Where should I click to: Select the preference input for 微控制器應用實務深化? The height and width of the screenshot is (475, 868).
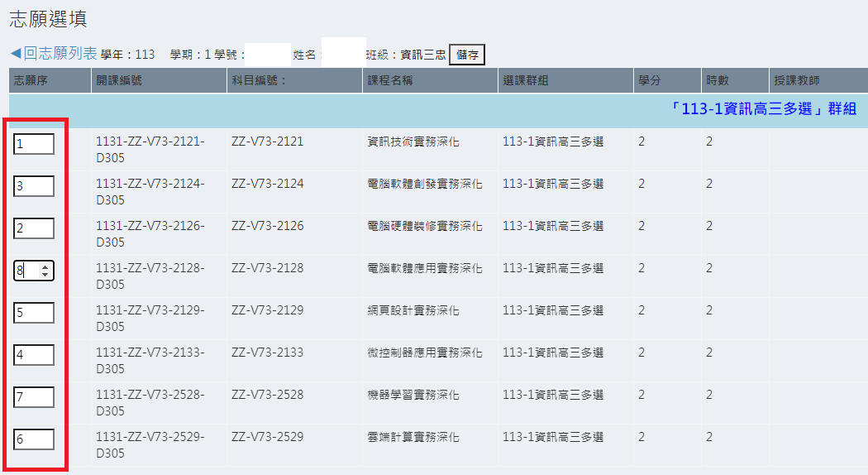(x=33, y=355)
